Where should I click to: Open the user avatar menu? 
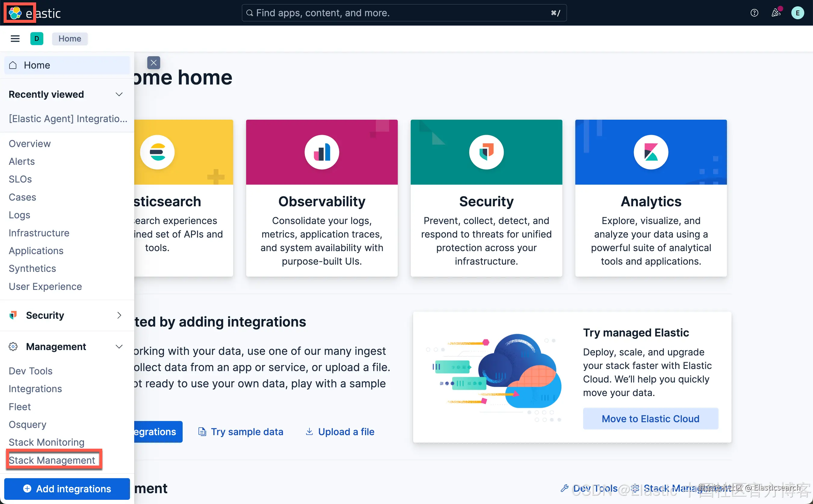[797, 13]
